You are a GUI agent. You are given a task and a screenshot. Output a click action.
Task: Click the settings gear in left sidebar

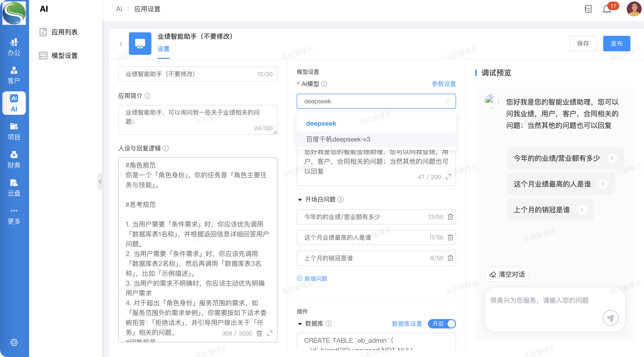click(x=14, y=342)
